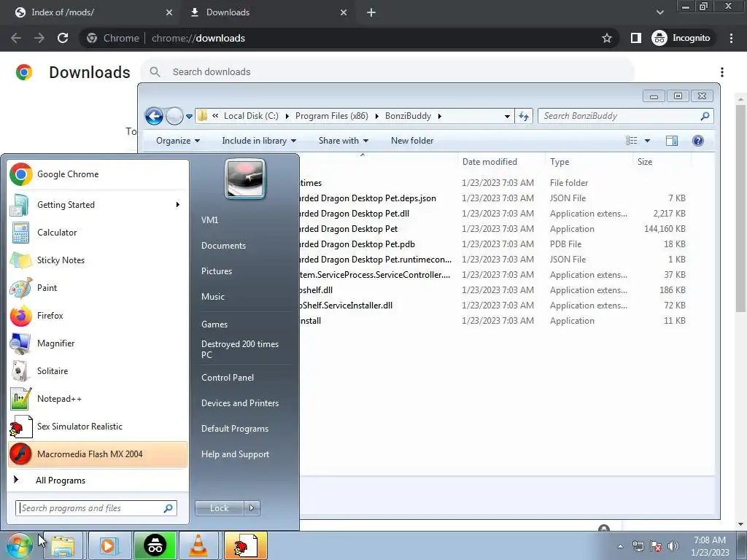Image resolution: width=747 pixels, height=560 pixels.
Task: Click the Windows Start orb
Action: (x=20, y=545)
